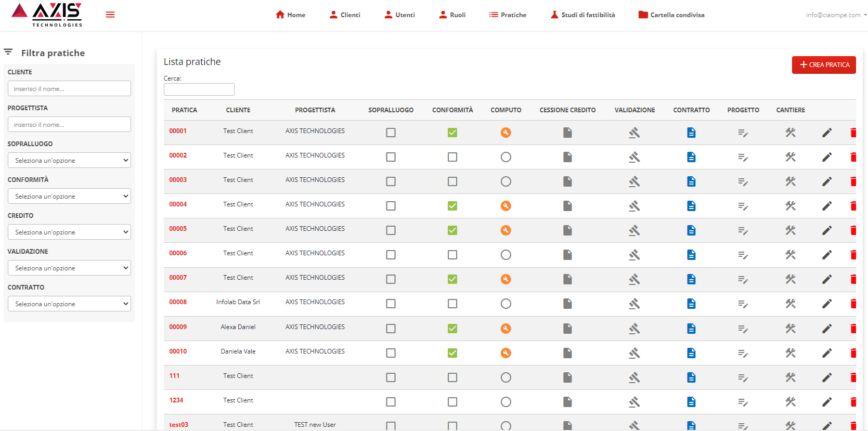Screen dimensions: 868x431
Task: Open Studi di fattibilità menu item
Action: 582,15
